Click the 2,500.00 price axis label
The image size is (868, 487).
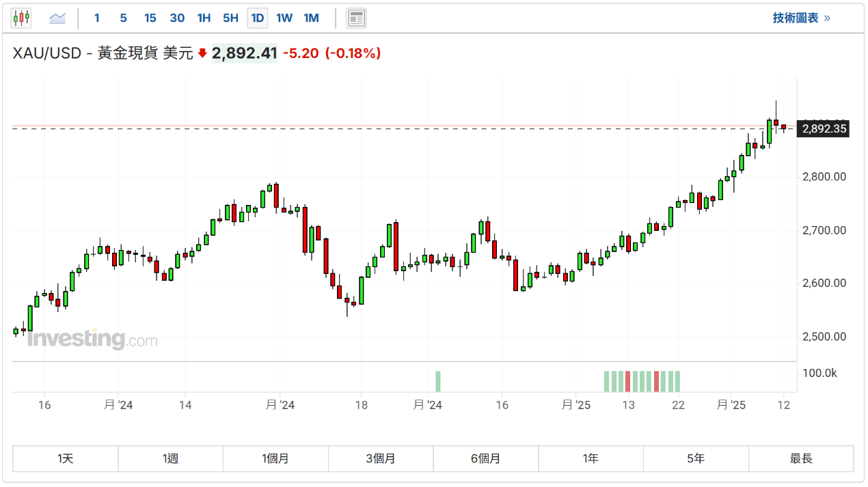824,336
